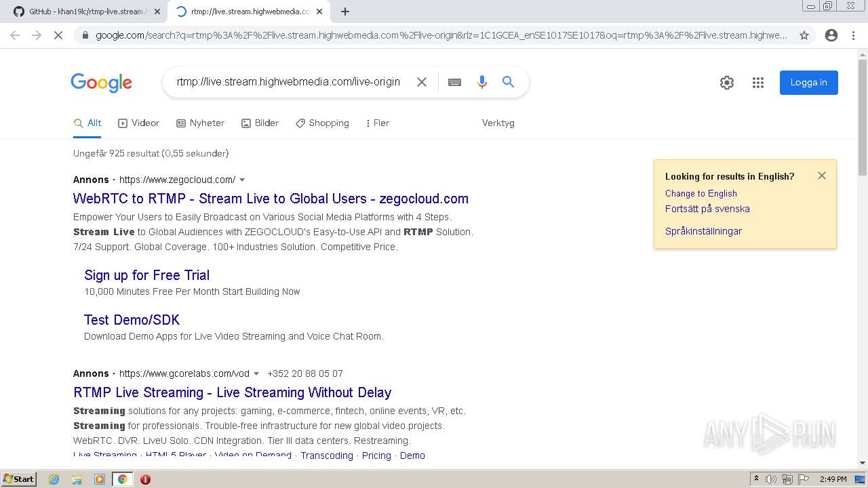Clear the search query with X
Screen dimensions: 868x488
click(422, 82)
